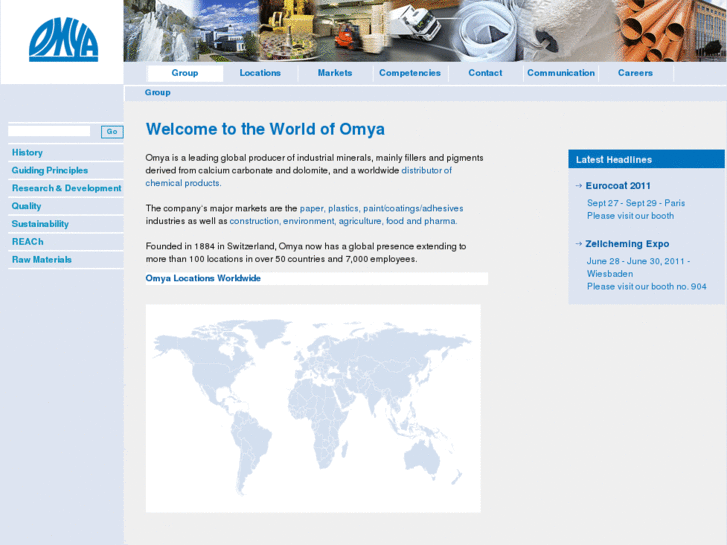
Task: Click the Group breadcrumb link
Action: [x=158, y=92]
